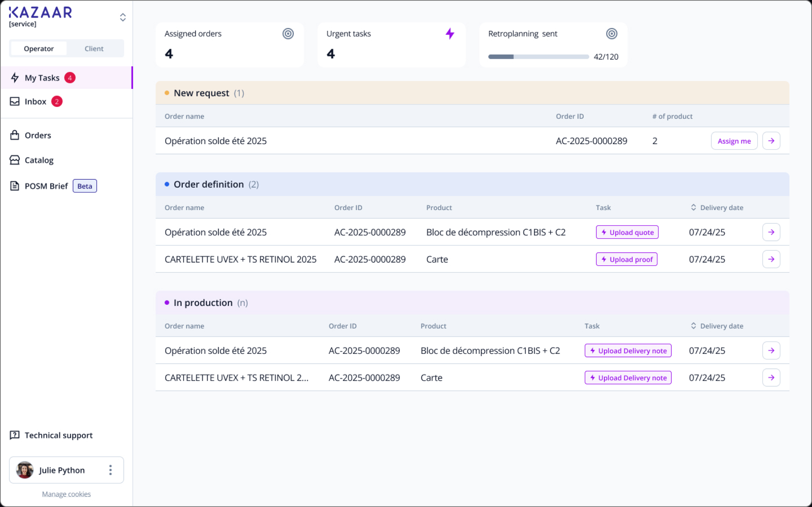Expand the Kazaar service workspace switcher

tap(123, 17)
